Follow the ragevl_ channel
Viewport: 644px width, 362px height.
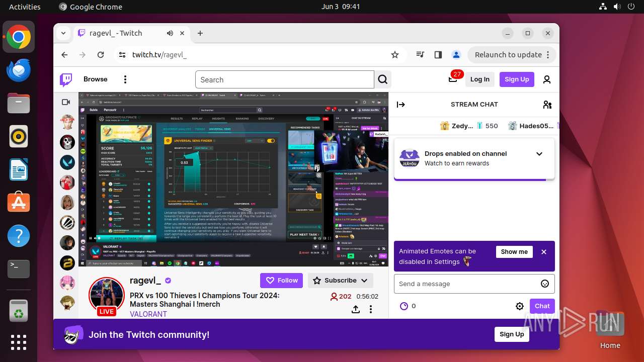282,281
